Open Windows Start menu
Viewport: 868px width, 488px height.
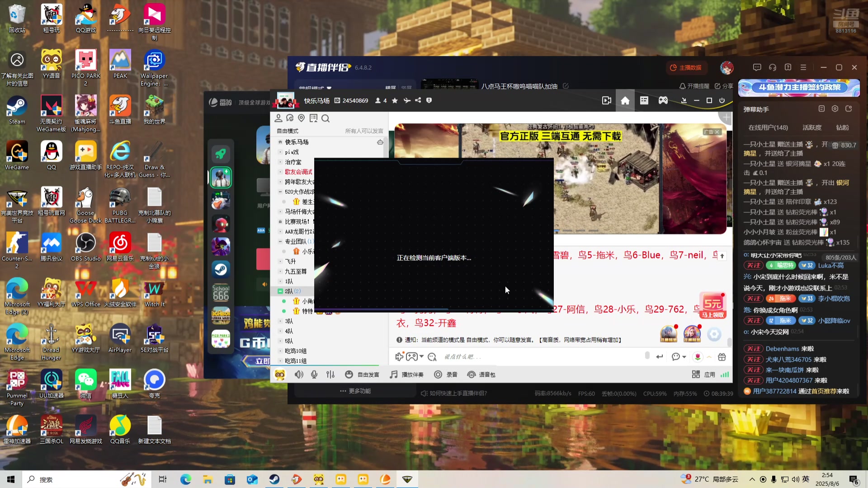click(11, 479)
